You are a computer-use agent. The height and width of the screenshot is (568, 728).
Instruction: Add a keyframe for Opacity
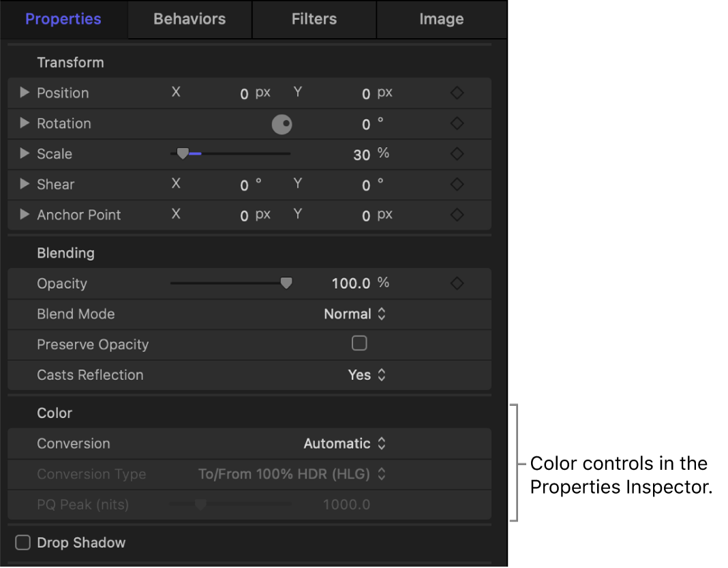click(x=457, y=283)
